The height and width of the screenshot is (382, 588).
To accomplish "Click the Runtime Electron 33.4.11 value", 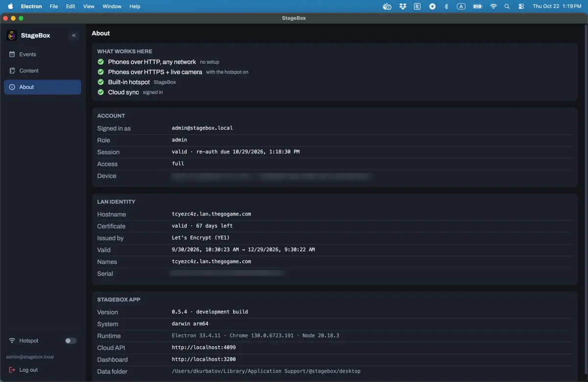I will pos(255,336).
